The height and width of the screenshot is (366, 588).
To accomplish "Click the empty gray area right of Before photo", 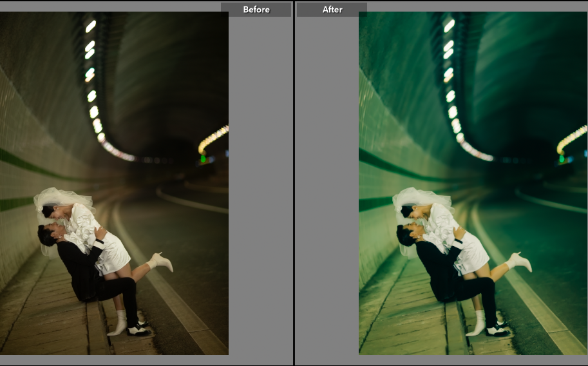I will pos(260,193).
